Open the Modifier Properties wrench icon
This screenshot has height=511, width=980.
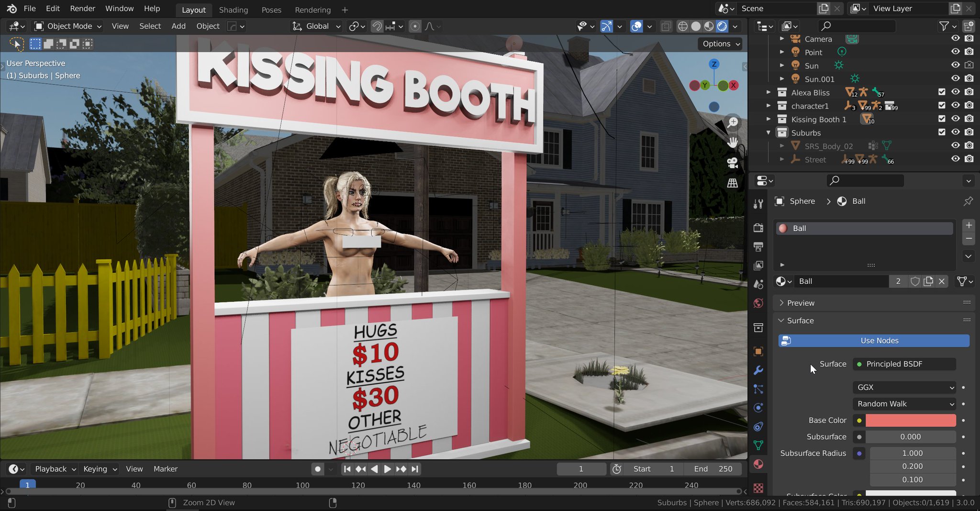tap(758, 370)
